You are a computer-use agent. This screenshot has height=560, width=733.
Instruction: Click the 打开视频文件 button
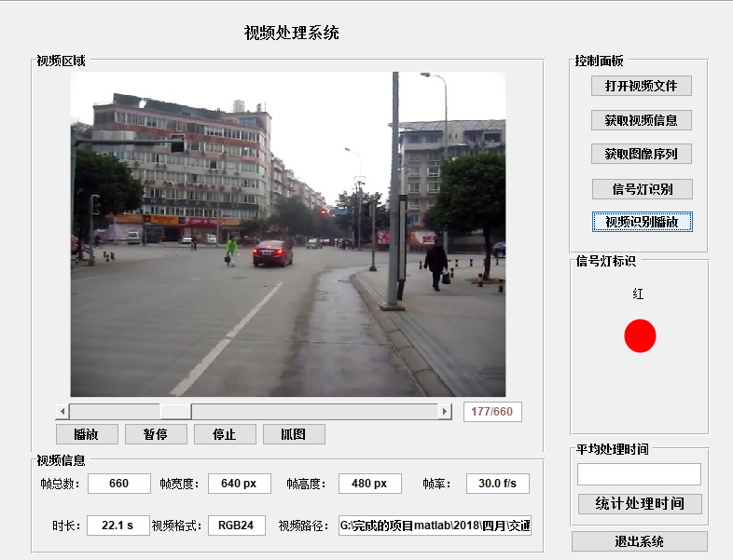point(642,86)
